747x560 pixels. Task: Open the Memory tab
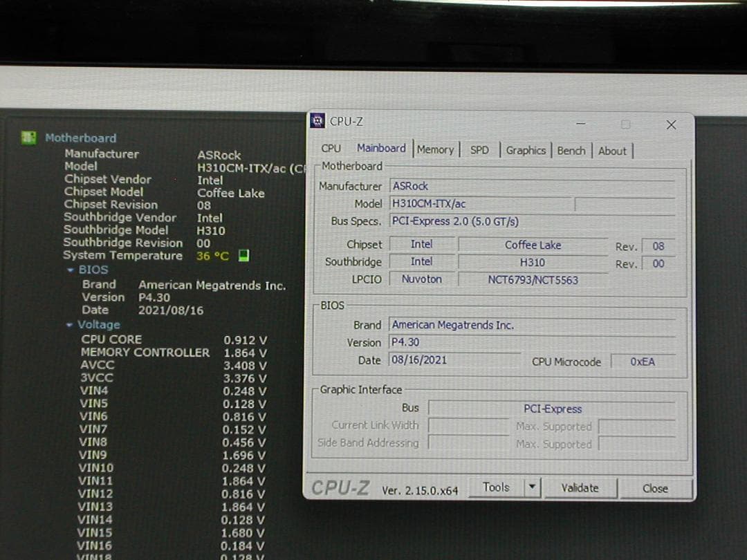pos(436,148)
